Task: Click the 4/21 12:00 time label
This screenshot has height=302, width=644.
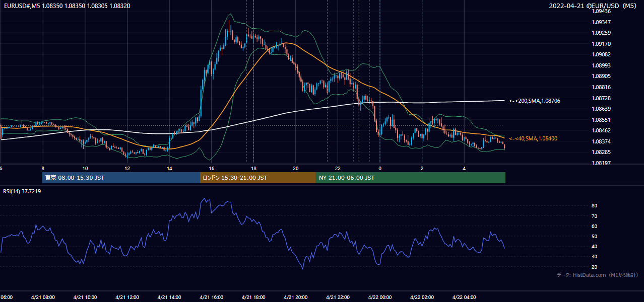Action: pyautogui.click(x=127, y=297)
